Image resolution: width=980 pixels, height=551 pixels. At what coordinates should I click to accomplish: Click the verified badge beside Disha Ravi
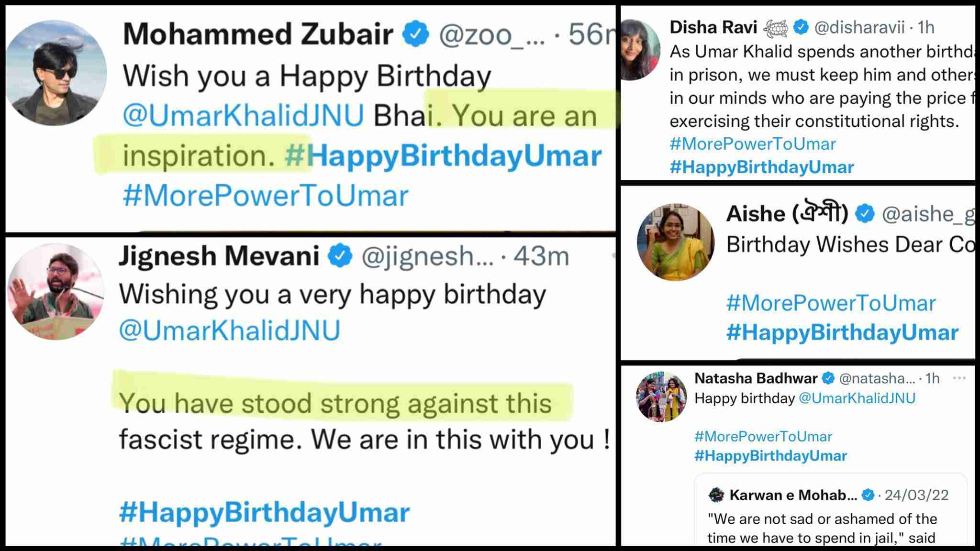click(x=801, y=27)
